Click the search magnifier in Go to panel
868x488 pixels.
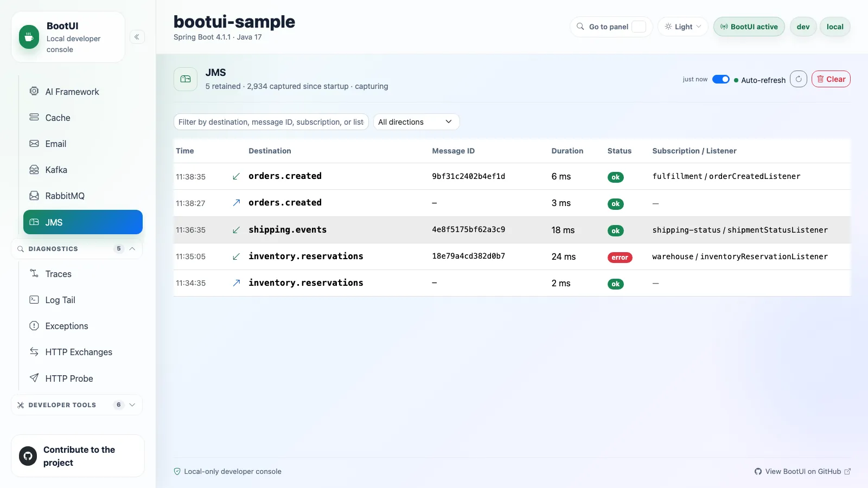click(x=580, y=27)
